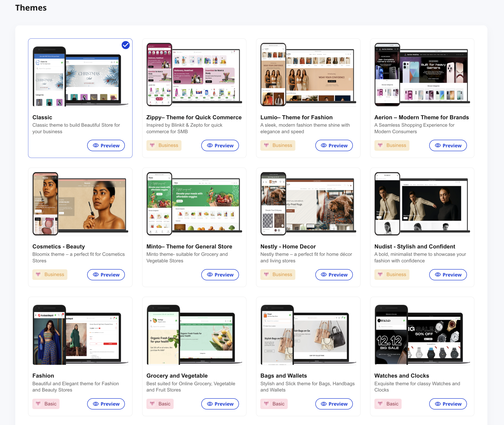The image size is (504, 425).
Task: Select the Basic badge on Bags and Wallets
Action: [274, 404]
